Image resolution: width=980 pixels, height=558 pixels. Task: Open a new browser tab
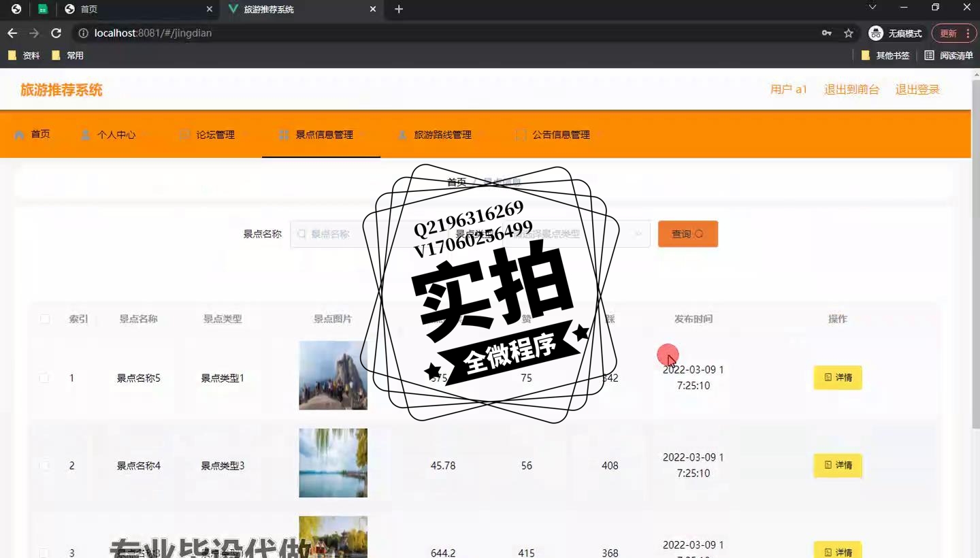[x=399, y=10]
